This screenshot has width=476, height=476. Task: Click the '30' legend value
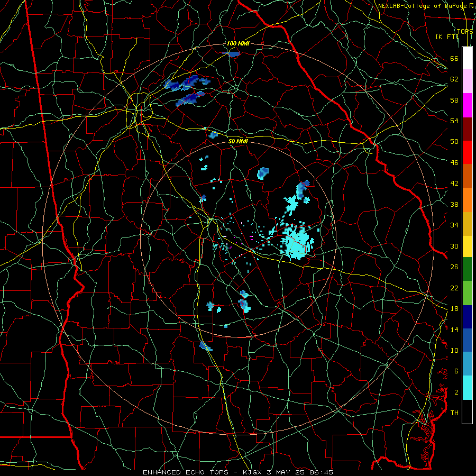click(454, 246)
